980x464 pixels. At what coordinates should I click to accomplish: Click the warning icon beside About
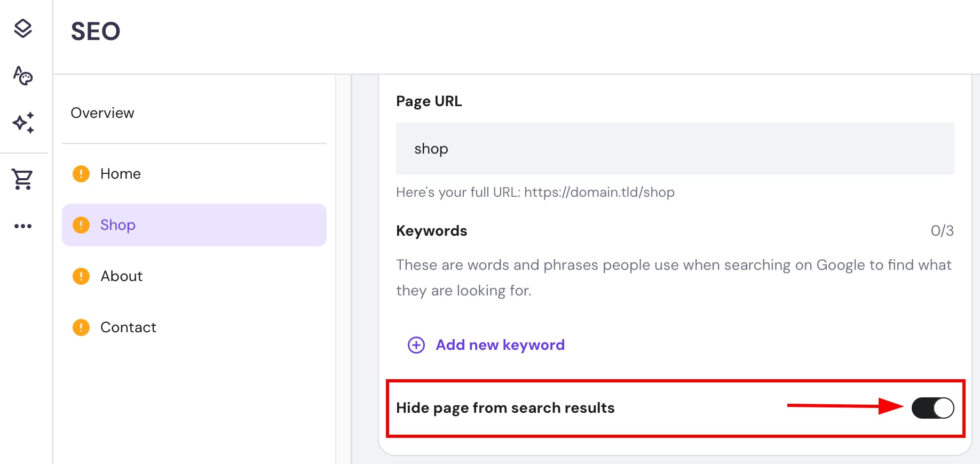(x=80, y=276)
